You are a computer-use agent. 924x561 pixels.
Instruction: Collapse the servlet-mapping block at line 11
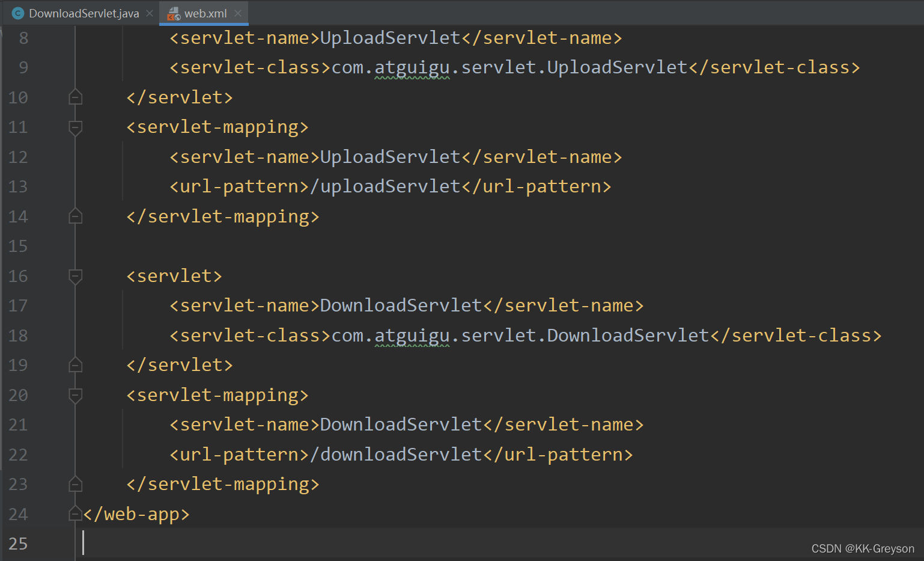[75, 127]
